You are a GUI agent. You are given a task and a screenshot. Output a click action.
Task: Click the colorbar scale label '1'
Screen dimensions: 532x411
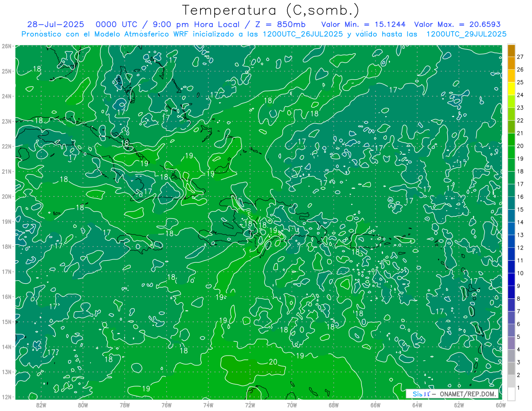(518, 388)
